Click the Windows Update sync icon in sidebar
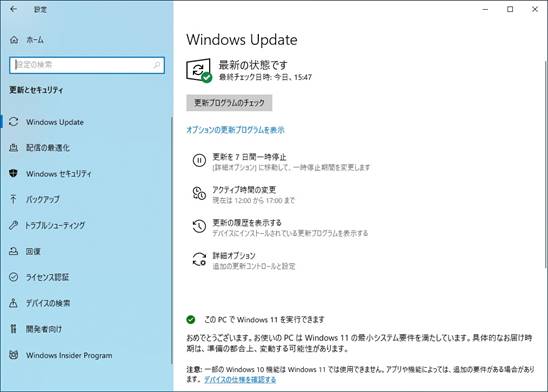The image size is (548, 392). point(14,122)
